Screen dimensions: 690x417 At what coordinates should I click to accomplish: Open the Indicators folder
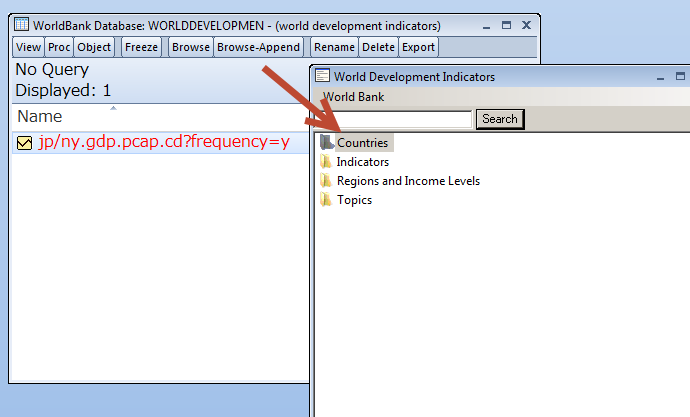point(363,162)
